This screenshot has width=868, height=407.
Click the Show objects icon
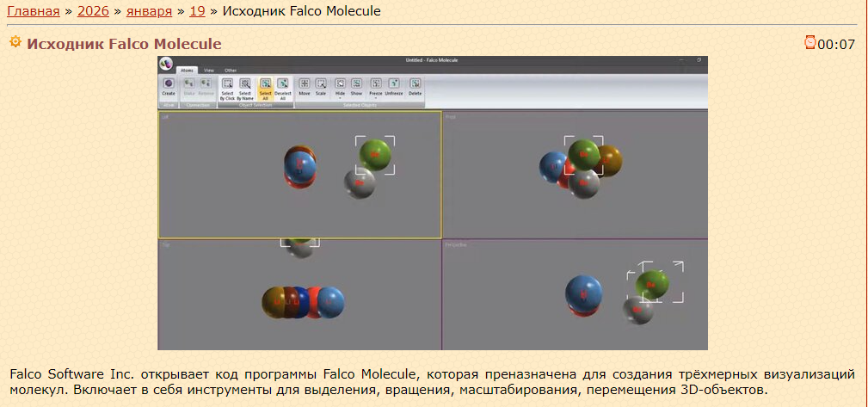[356, 83]
